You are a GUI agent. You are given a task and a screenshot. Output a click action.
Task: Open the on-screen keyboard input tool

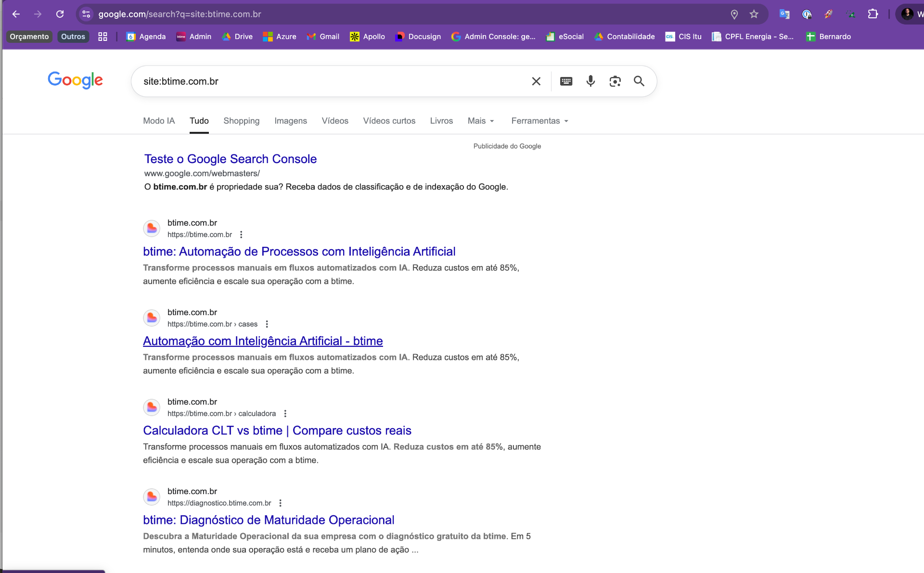pos(566,81)
